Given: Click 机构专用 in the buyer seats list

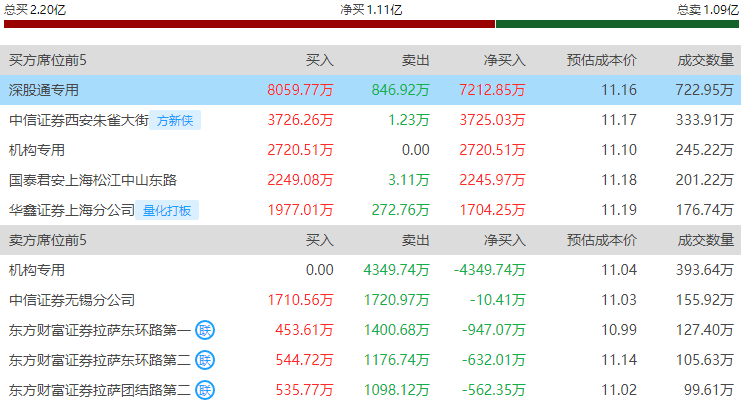Looking at the screenshot, I should pos(37,150).
